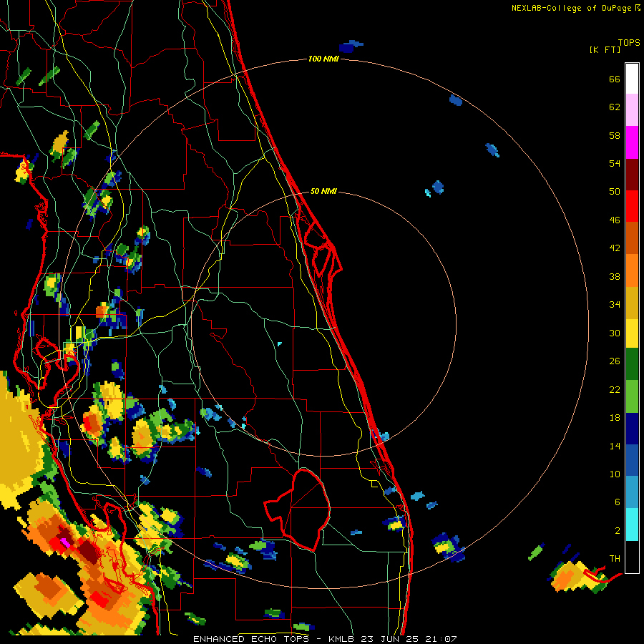Click the TOPS legend title

click(629, 43)
